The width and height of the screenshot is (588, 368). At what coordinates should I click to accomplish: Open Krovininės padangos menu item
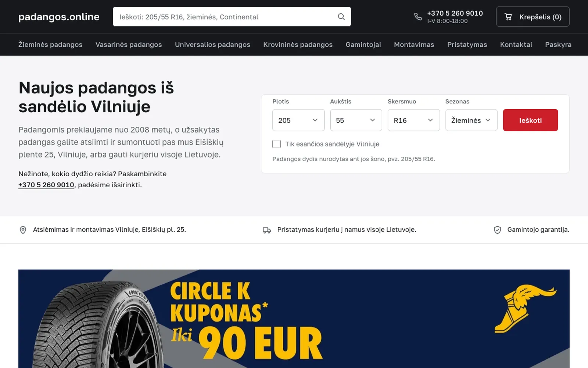tap(298, 45)
